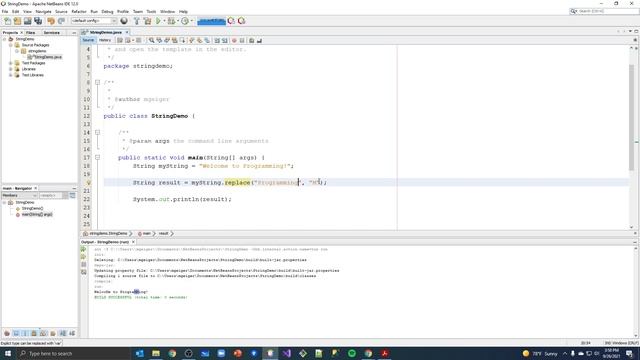Collapse the code fold at line 17
This screenshot has height=360, width=640.
(98, 158)
